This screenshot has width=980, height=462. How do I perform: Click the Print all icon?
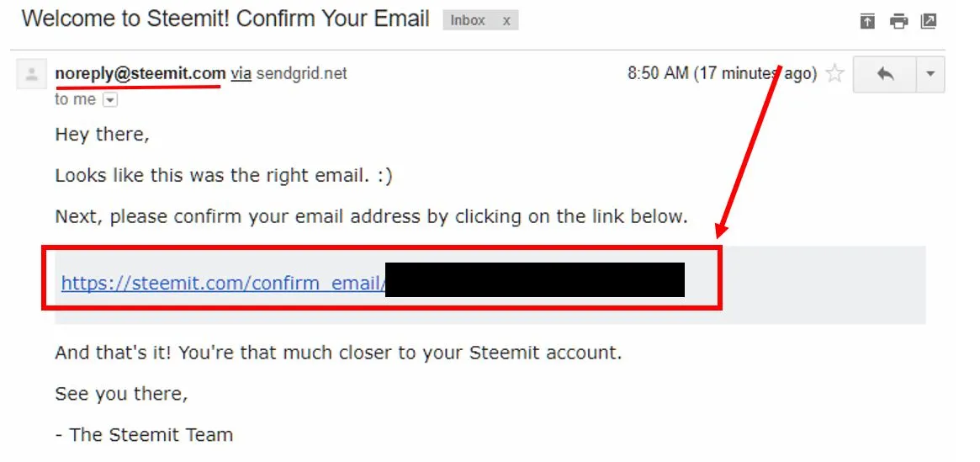898,22
